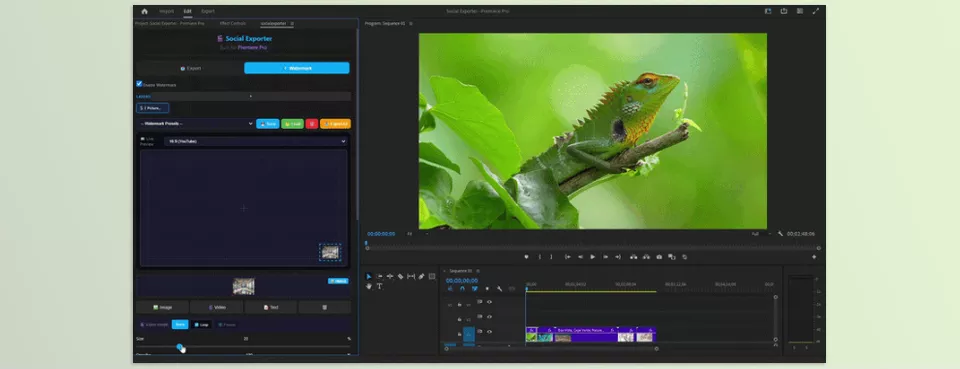
Task: Toggle lock on the top video track
Action: pos(459,304)
